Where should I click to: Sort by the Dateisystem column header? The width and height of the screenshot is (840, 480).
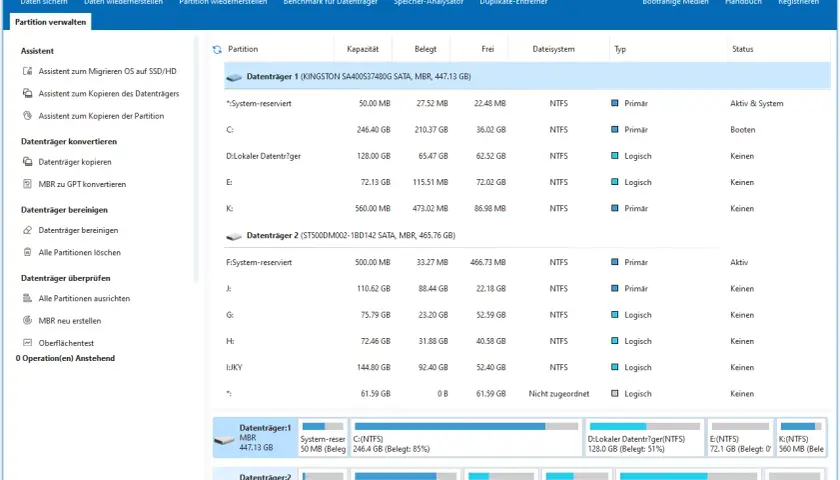point(553,49)
